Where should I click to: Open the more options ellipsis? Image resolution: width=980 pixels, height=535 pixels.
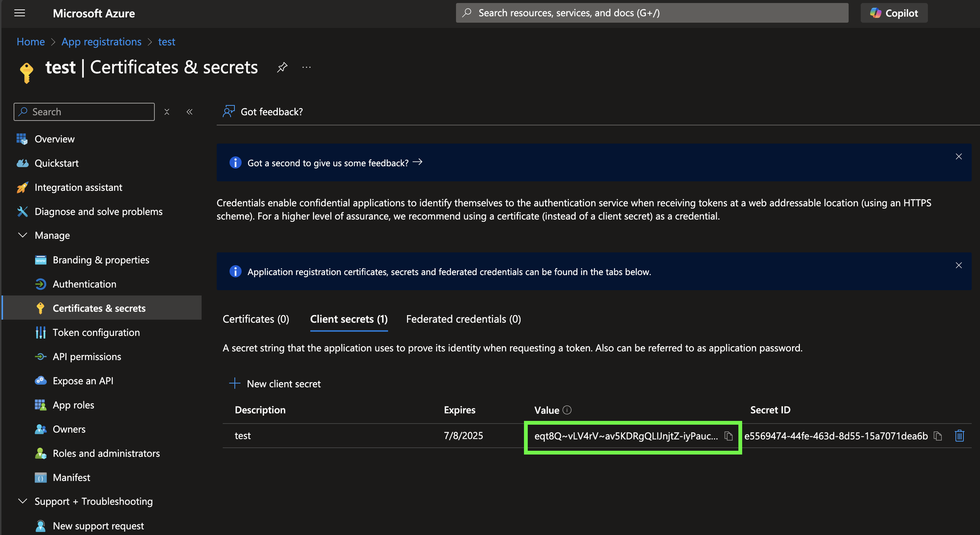coord(306,67)
